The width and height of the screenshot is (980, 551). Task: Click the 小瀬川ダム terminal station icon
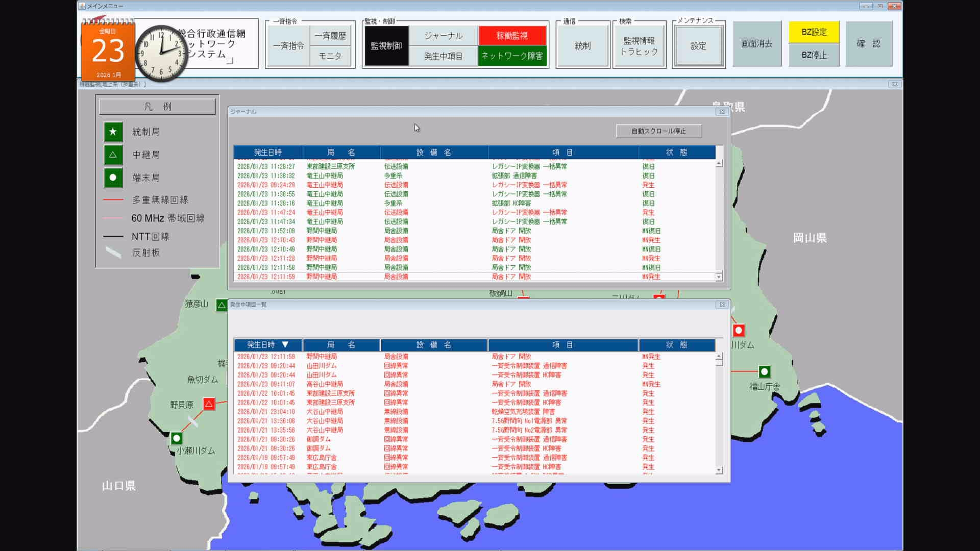(177, 438)
